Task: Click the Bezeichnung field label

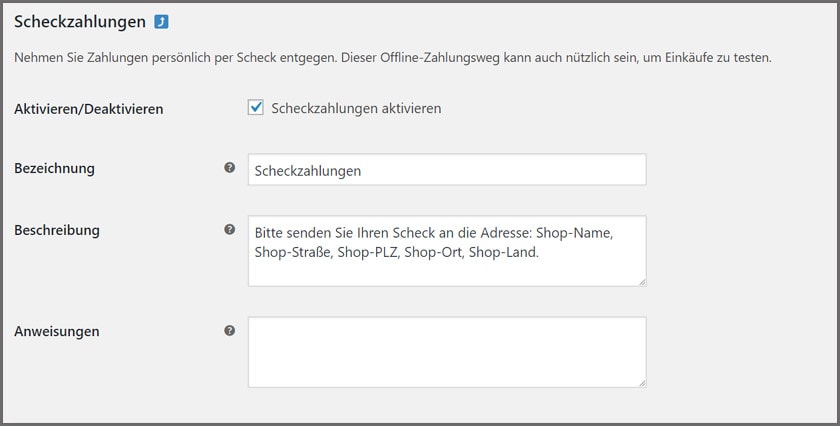Action: (x=54, y=168)
